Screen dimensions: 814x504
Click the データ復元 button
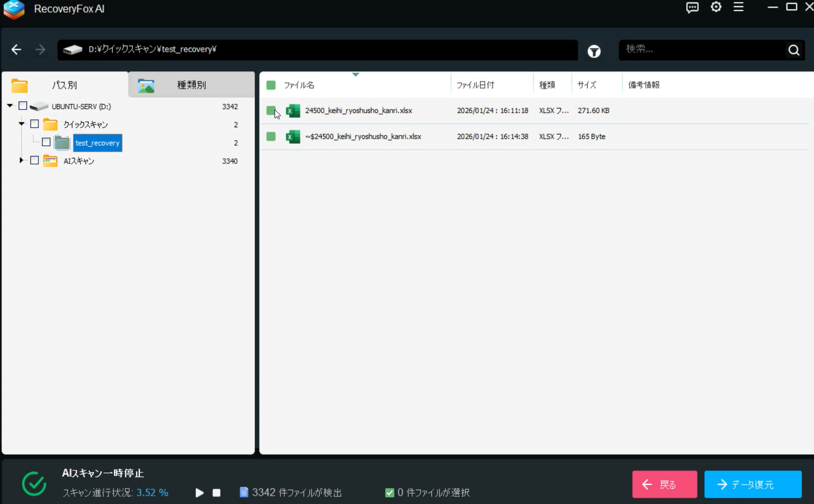pos(753,485)
